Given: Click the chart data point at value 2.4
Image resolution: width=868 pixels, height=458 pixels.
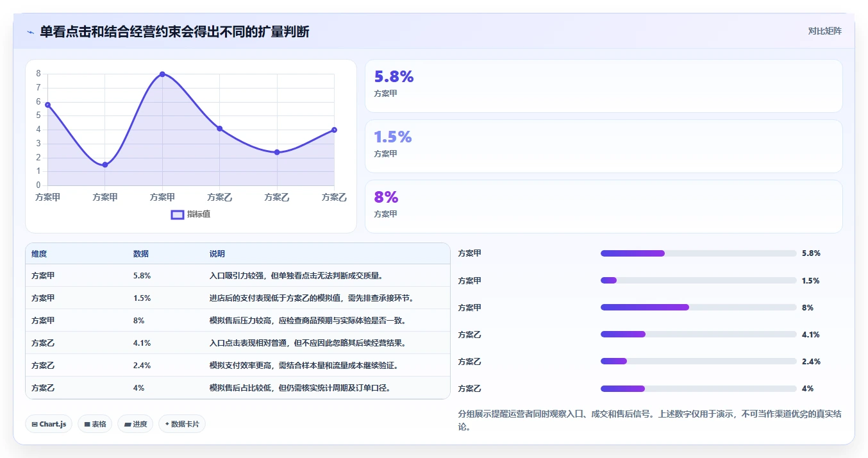Looking at the screenshot, I should click(x=277, y=152).
